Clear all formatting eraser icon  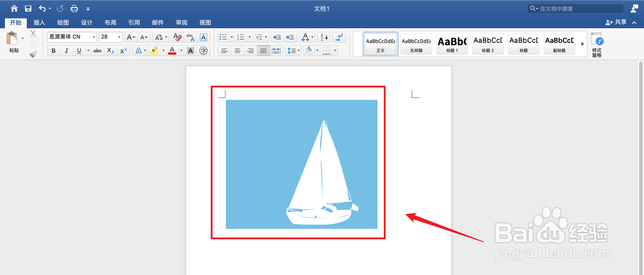[177, 37]
